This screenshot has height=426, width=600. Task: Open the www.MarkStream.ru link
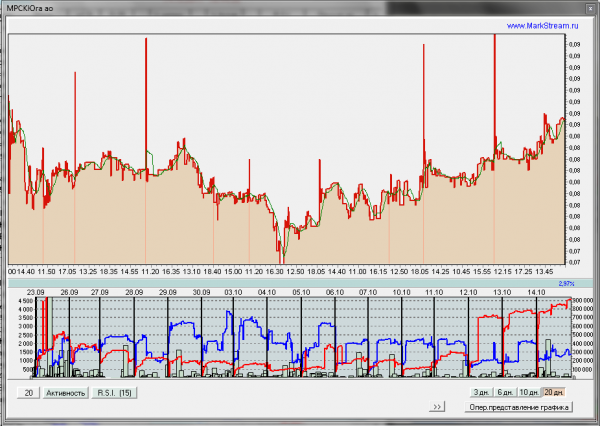point(542,26)
